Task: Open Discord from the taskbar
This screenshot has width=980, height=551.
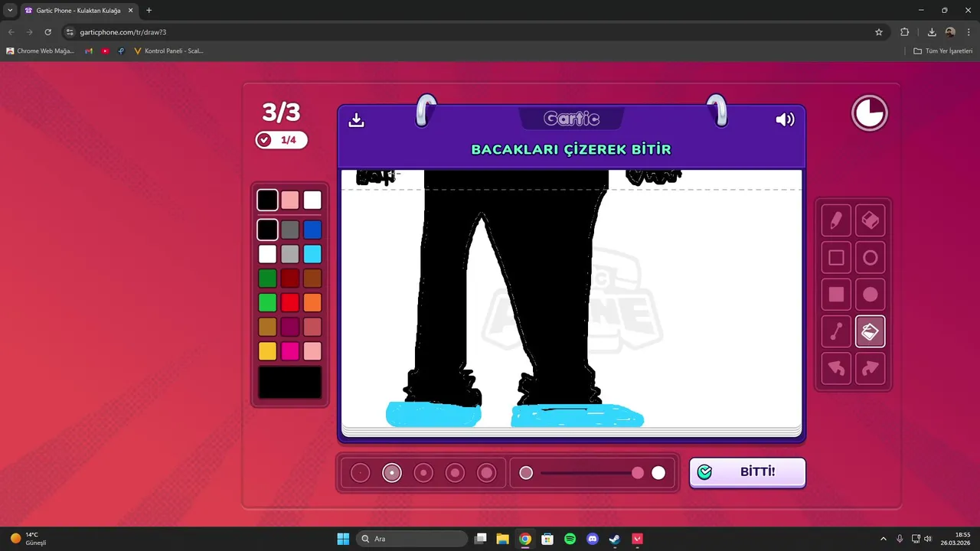Action: (592, 539)
